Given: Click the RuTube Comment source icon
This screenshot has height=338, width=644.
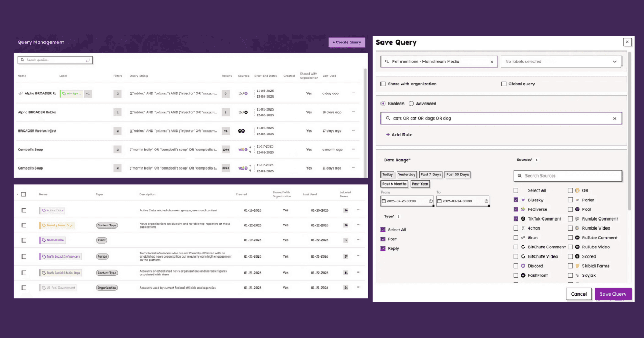Looking at the screenshot, I should click(577, 238).
